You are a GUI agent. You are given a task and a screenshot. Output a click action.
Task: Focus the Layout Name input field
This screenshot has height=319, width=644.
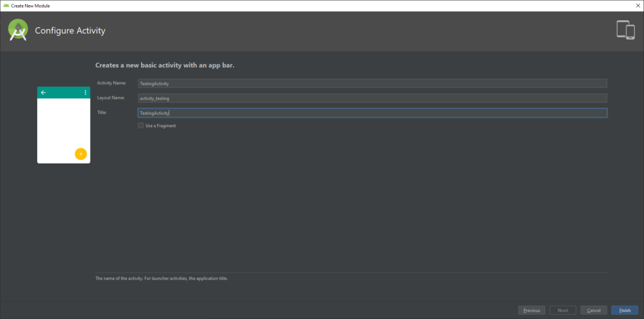[x=372, y=98]
